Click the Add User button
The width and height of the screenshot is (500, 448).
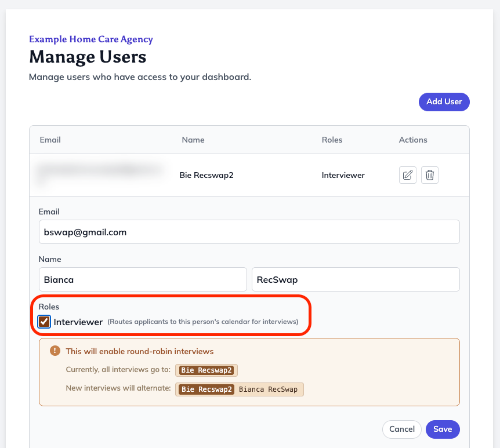pos(444,102)
